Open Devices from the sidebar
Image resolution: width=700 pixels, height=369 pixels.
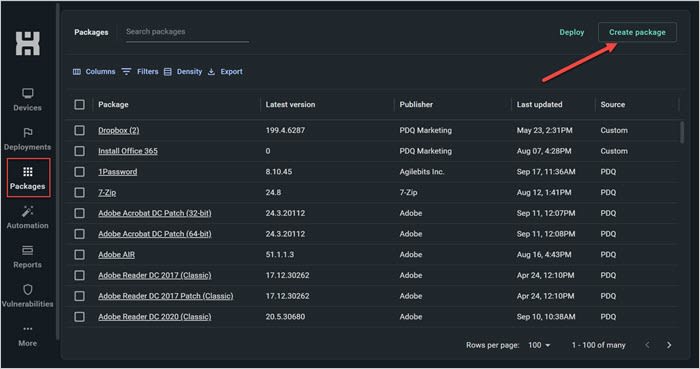click(27, 100)
